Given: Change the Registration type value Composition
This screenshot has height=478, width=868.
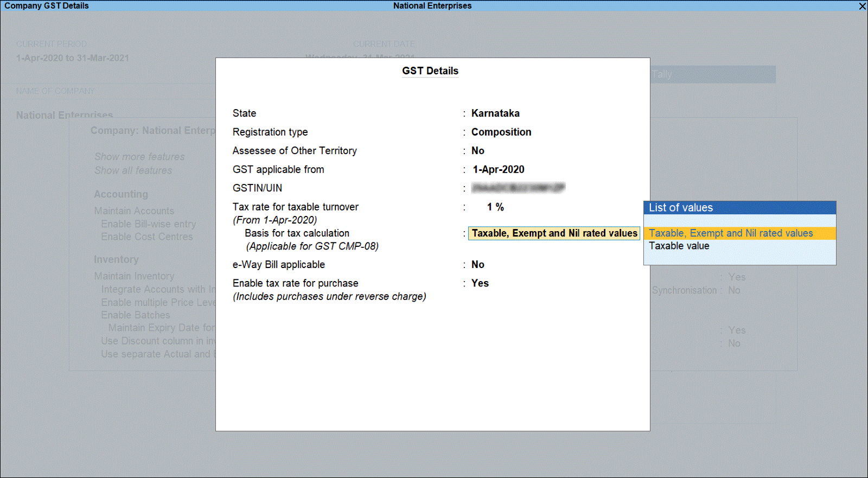Looking at the screenshot, I should click(501, 132).
